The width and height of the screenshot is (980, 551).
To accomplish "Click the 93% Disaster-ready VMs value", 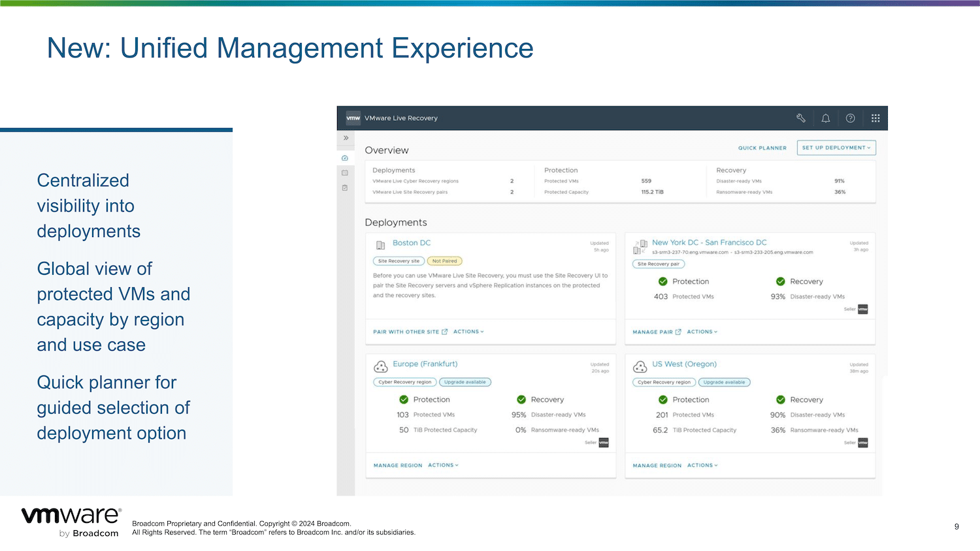I will pyautogui.click(x=778, y=296).
